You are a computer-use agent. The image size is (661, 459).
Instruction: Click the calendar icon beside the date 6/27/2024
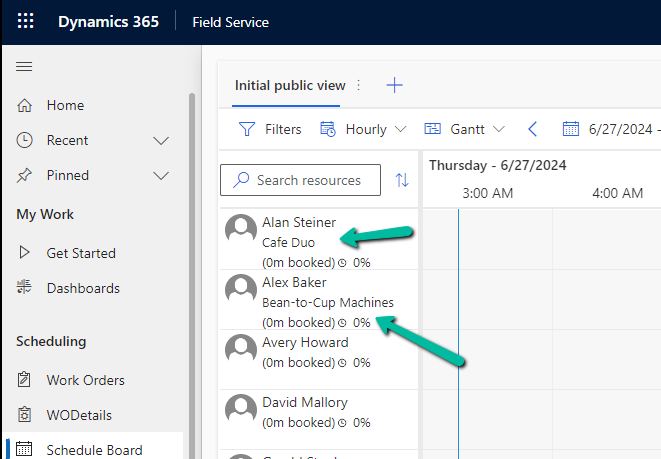[571, 129]
